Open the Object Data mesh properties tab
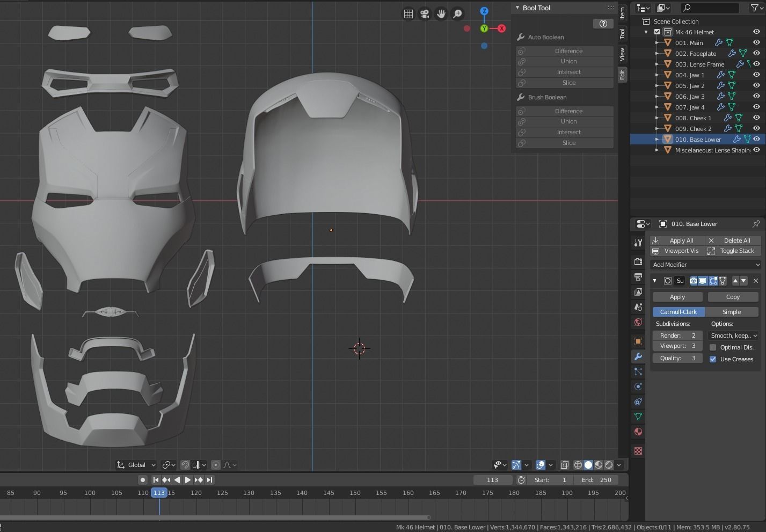This screenshot has height=532, width=766. point(638,417)
